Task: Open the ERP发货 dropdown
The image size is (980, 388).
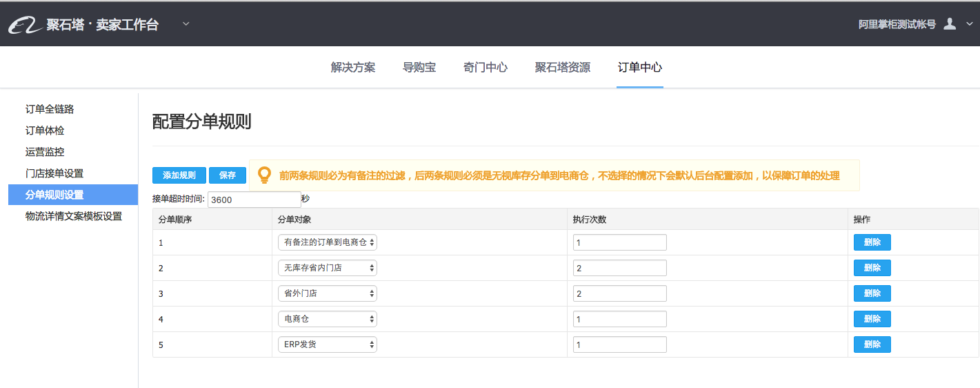Action: (328, 345)
